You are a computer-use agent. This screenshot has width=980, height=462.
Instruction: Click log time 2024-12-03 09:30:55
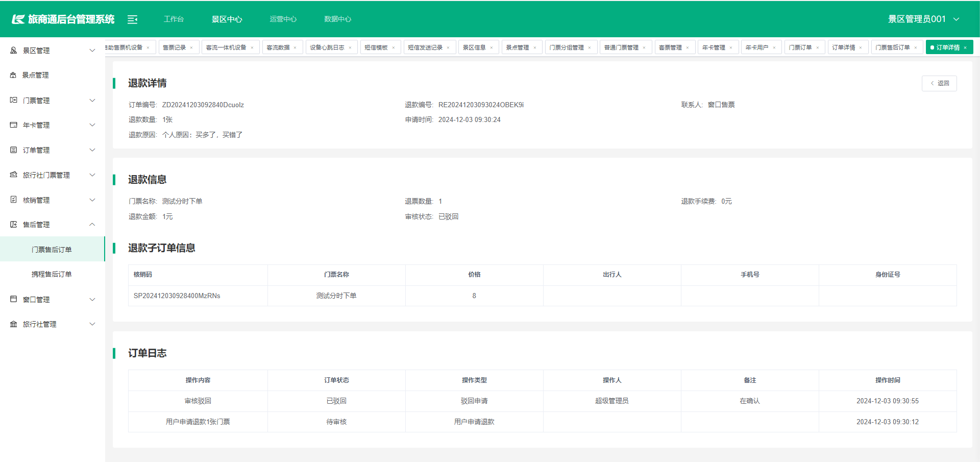888,401
